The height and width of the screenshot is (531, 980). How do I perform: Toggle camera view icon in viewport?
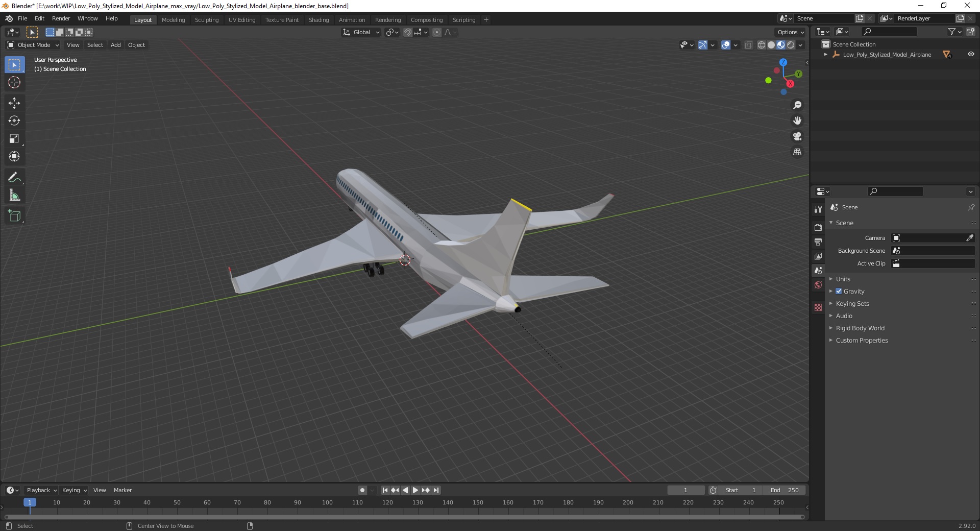coord(797,136)
